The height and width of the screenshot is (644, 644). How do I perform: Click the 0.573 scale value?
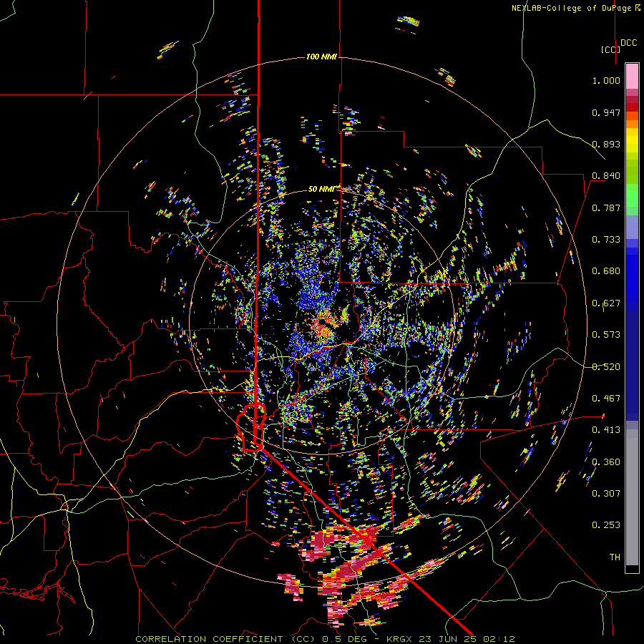[x=606, y=335]
